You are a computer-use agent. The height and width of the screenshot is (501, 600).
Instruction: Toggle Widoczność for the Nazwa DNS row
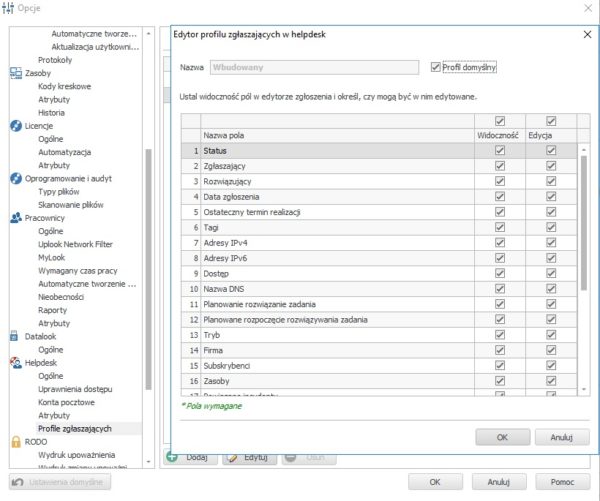[x=500, y=289]
